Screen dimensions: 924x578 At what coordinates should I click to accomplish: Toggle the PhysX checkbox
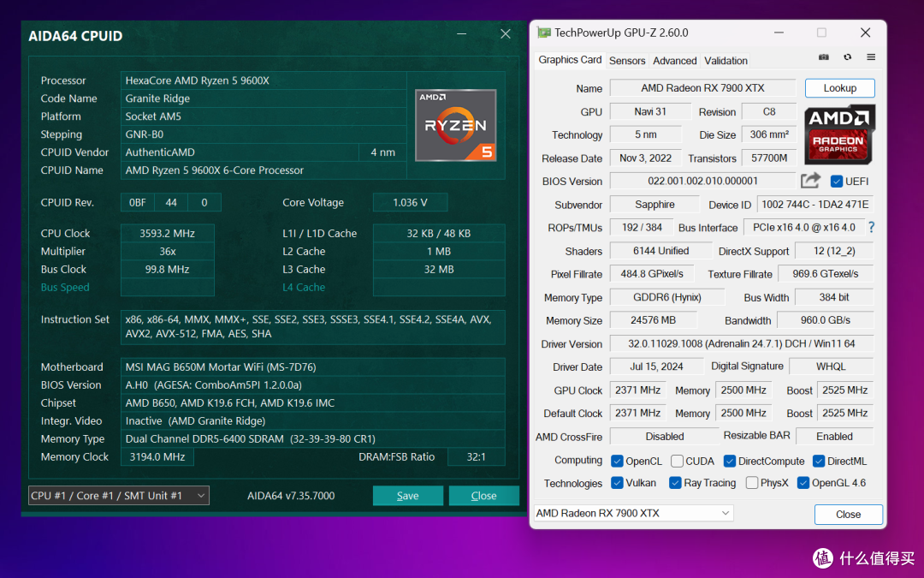(x=751, y=482)
